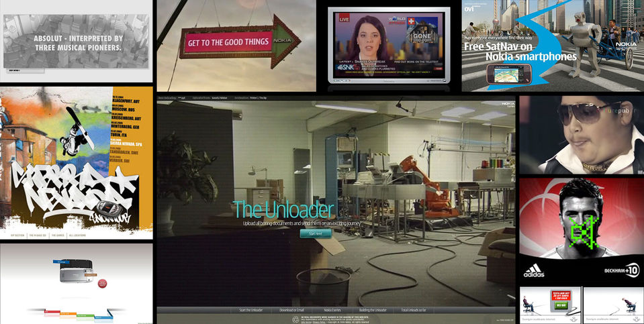Viewport: 644px width, 324px height.
Task: Click the Beckham +10 logo
Action: coord(621,270)
